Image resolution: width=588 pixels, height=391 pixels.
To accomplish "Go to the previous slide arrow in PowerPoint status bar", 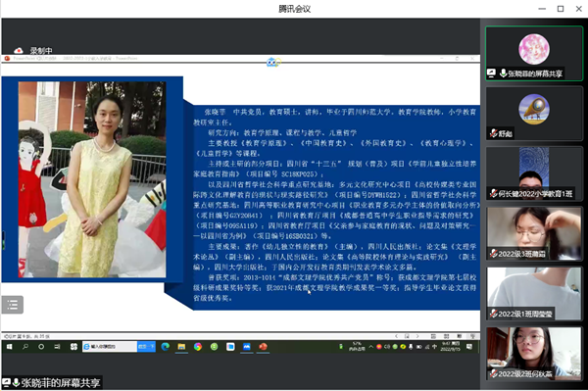I will click(396, 336).
